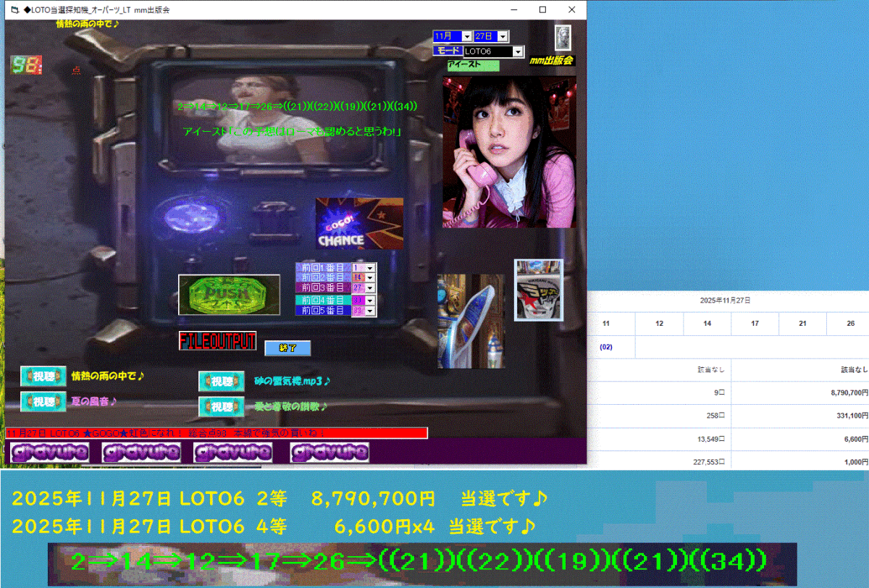Click the 夏の風音♪ song label

point(94,400)
